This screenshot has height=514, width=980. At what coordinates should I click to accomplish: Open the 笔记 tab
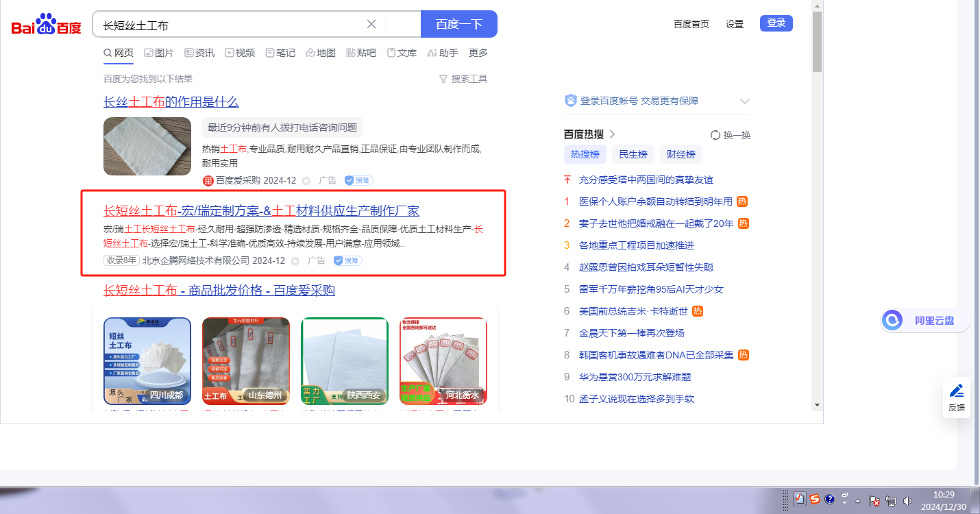280,53
